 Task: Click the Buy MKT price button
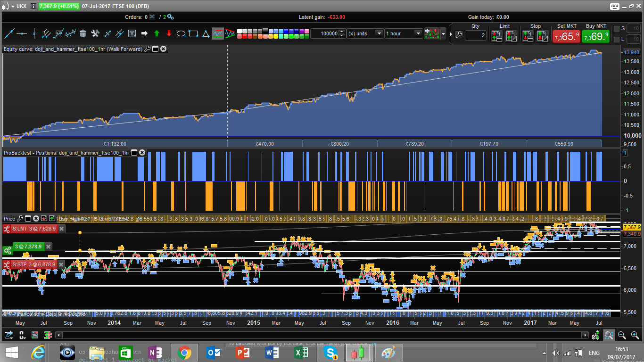click(595, 36)
